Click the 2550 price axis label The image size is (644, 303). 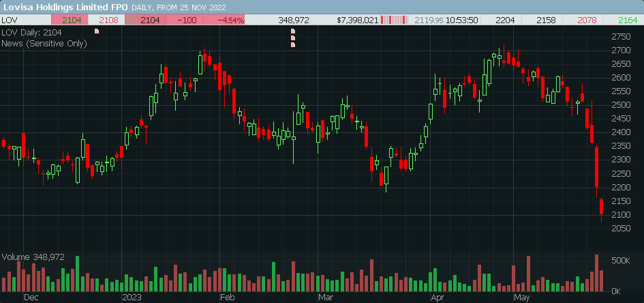pos(621,91)
